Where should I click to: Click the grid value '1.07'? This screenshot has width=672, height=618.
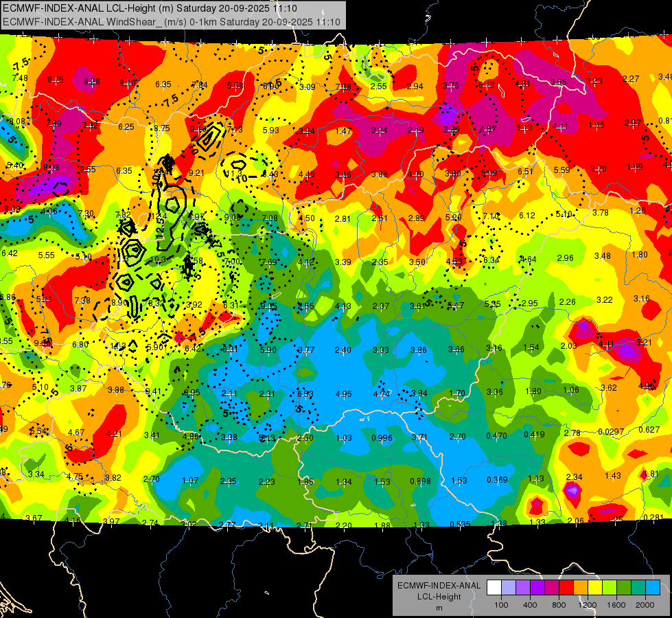pos(190,481)
